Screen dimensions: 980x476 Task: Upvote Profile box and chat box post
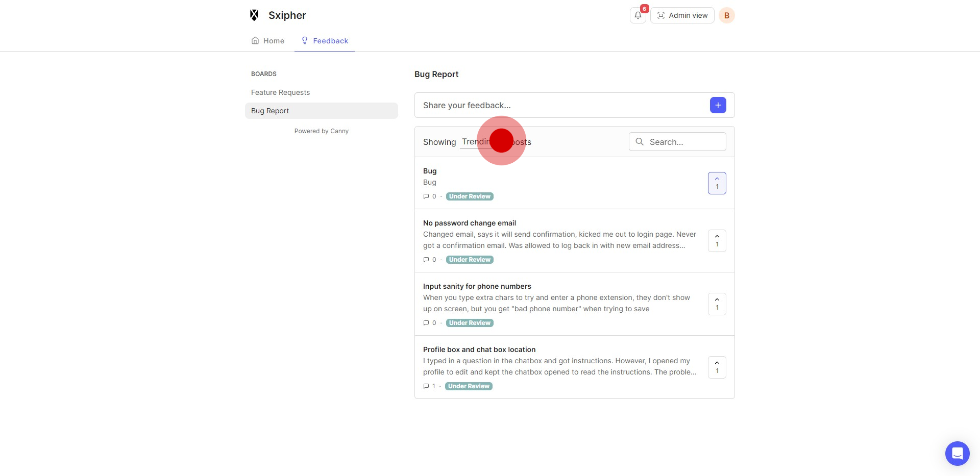[717, 367]
